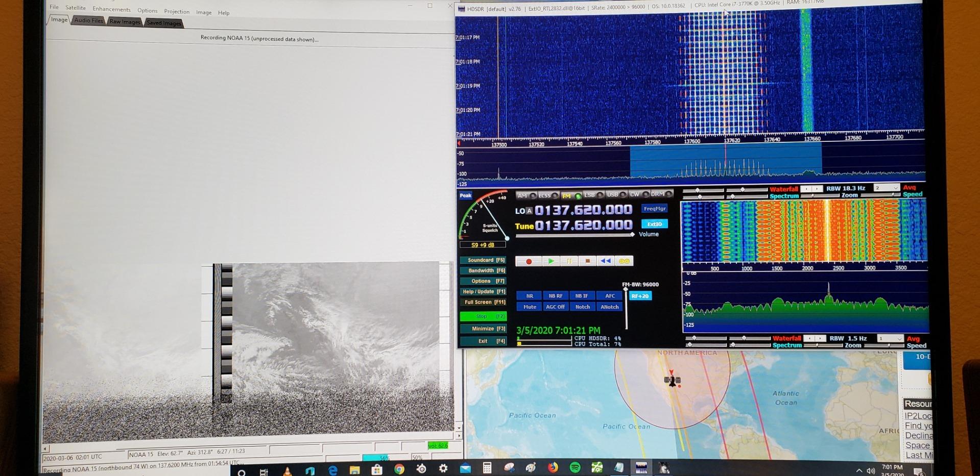Open Spotify from the taskbar

pos(575,467)
